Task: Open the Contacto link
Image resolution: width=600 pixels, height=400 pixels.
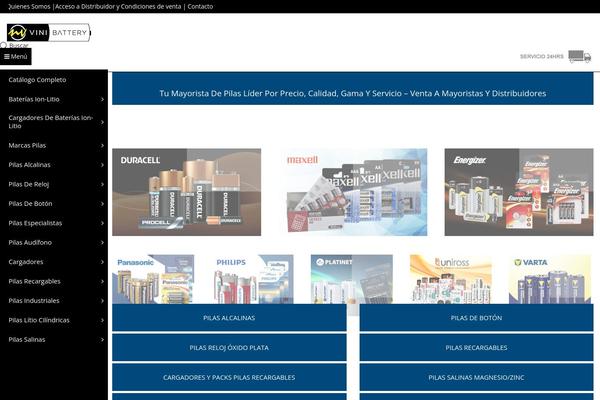Action: pyautogui.click(x=200, y=7)
